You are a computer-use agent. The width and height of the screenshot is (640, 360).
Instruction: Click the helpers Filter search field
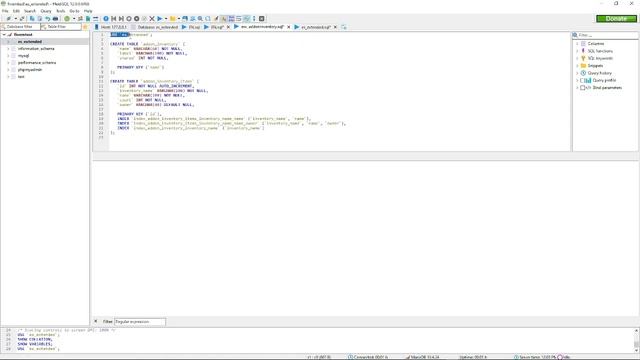coord(606,35)
